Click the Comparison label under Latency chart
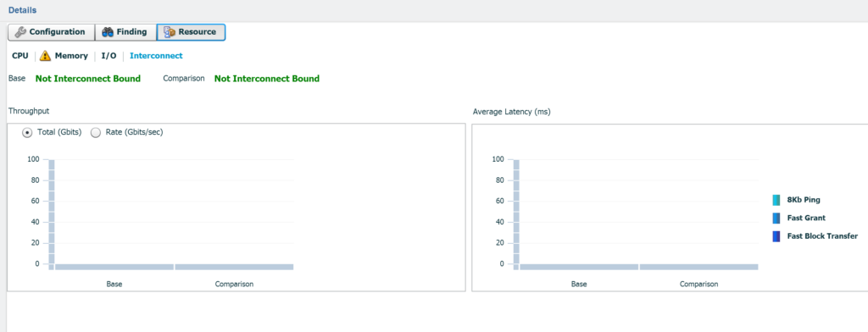This screenshot has width=868, height=332. click(699, 284)
